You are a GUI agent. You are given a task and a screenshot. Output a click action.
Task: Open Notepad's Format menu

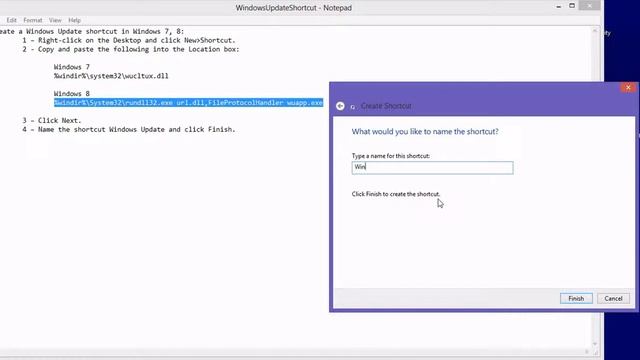click(33, 20)
